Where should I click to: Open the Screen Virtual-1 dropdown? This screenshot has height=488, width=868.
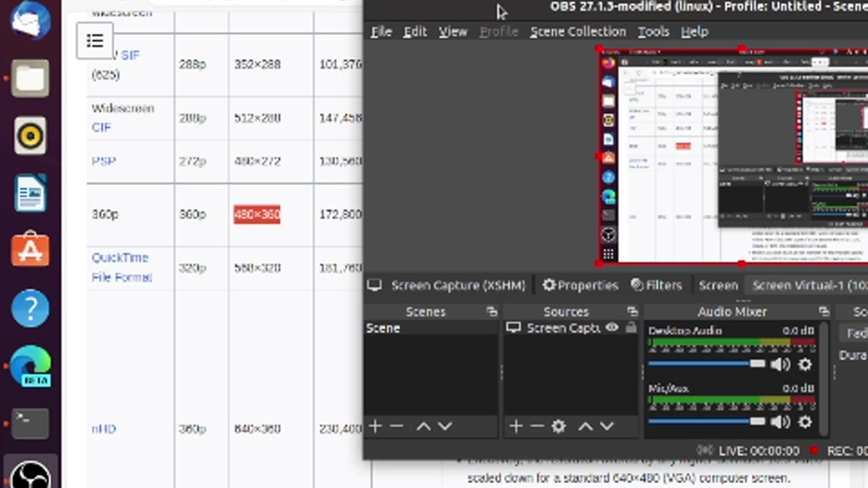(807, 285)
